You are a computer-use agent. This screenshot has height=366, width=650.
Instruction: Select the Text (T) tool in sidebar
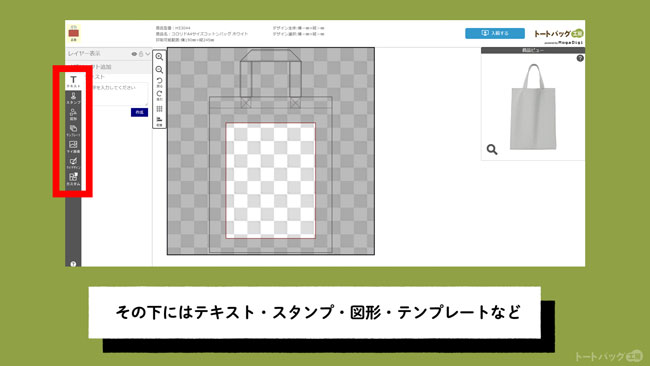coord(73,81)
